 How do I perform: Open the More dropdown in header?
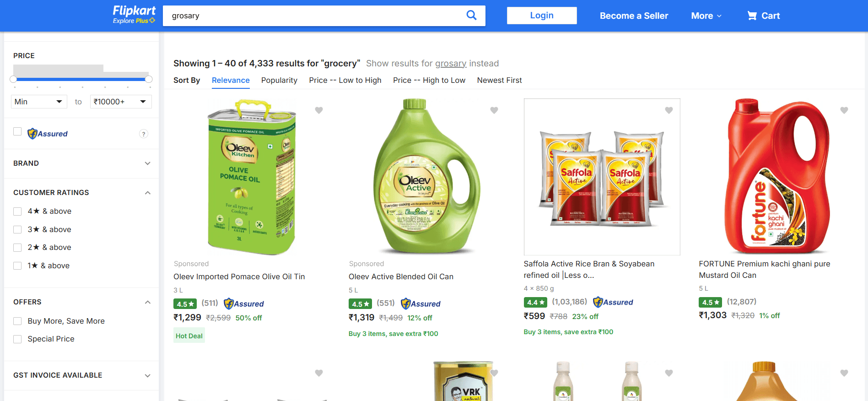pyautogui.click(x=706, y=16)
